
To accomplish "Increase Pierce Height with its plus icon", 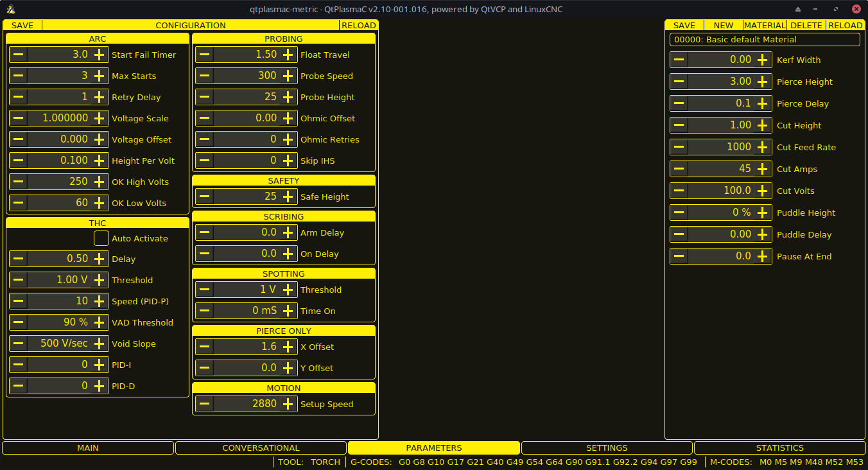I will (x=763, y=82).
